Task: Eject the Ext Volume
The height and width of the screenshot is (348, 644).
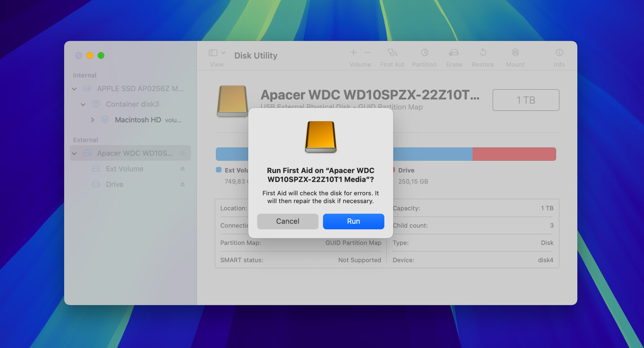Action: 182,169
